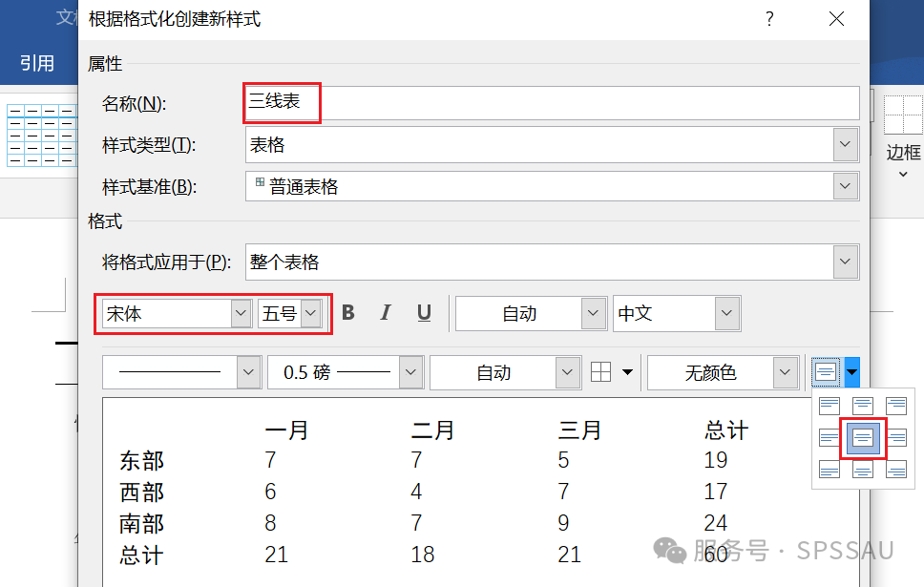924x587 pixels.
Task: Expand the alignment split-button dropdown arrow
Action: coord(851,372)
